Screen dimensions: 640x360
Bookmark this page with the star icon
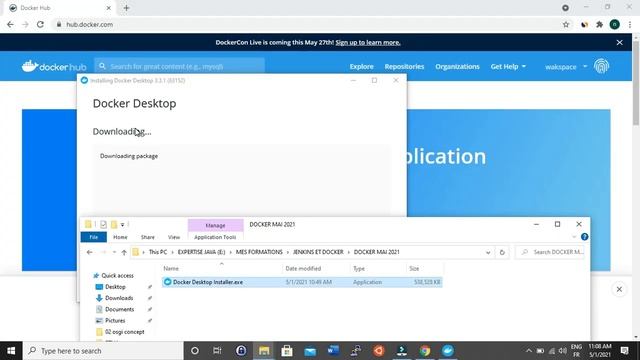[566, 24]
